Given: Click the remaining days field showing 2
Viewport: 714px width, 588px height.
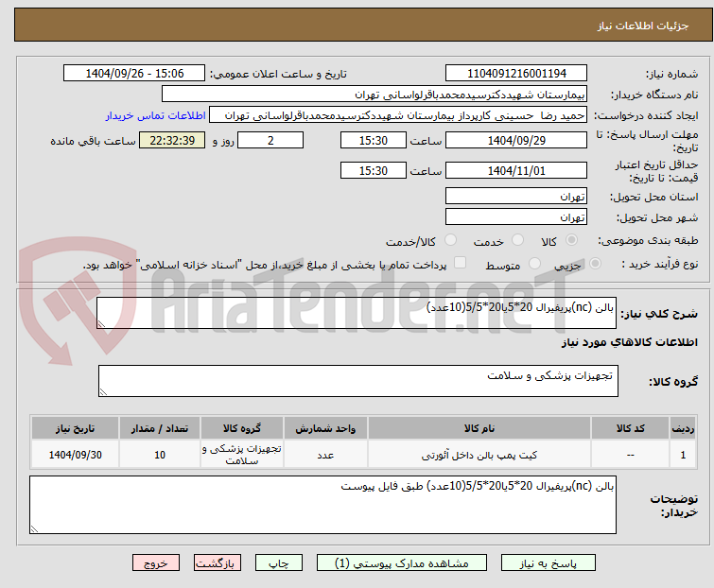Looking at the screenshot, I should pos(270,140).
